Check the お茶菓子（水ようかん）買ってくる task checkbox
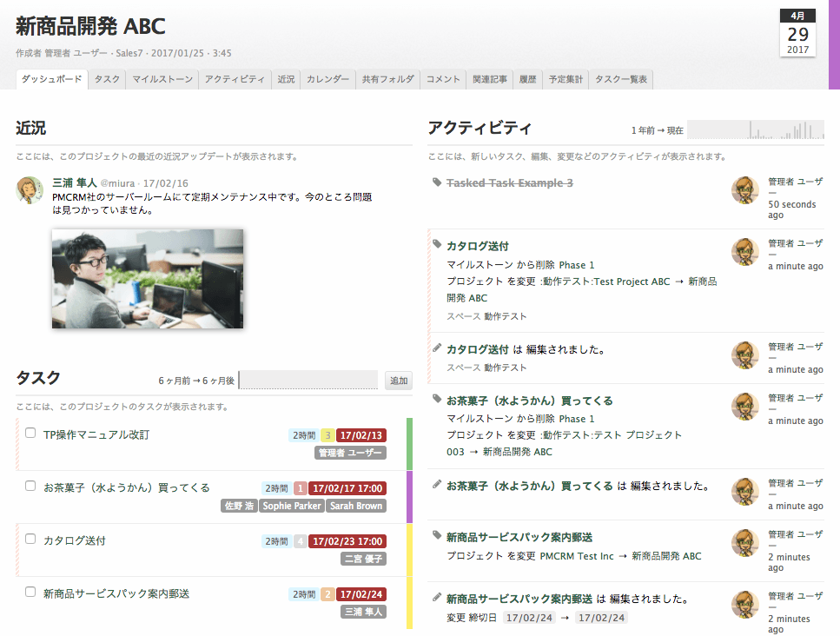 30,486
